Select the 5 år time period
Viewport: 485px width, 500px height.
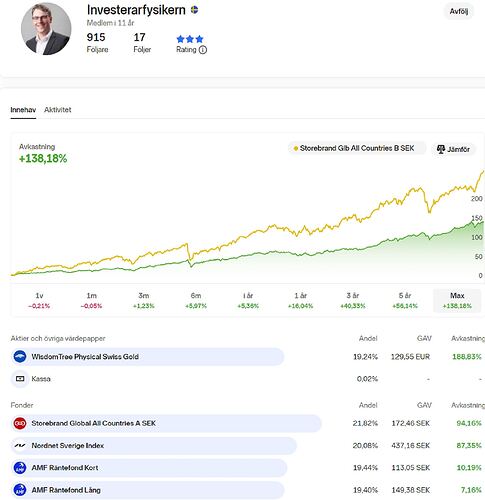(x=405, y=300)
